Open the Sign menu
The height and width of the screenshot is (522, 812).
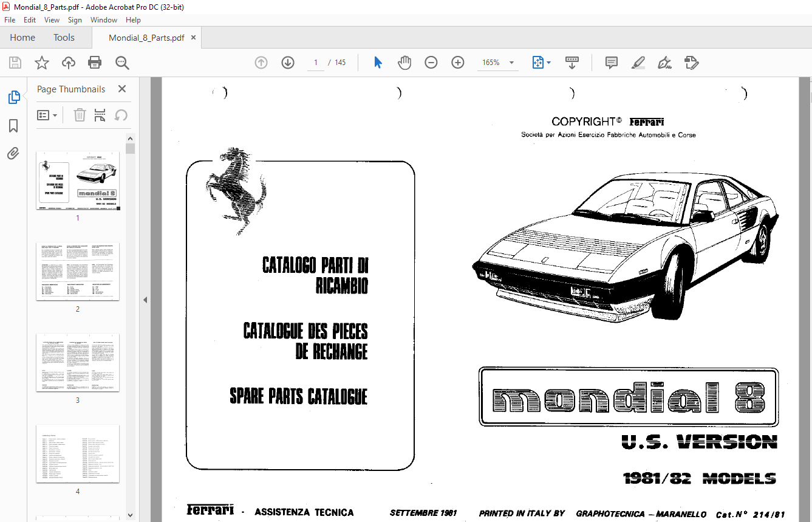click(x=75, y=20)
